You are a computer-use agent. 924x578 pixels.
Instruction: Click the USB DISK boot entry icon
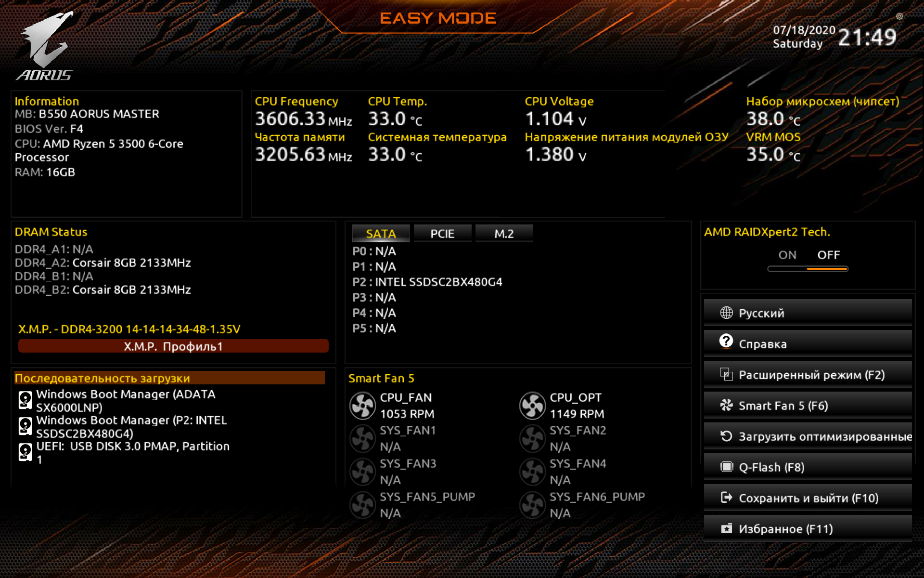click(x=25, y=452)
